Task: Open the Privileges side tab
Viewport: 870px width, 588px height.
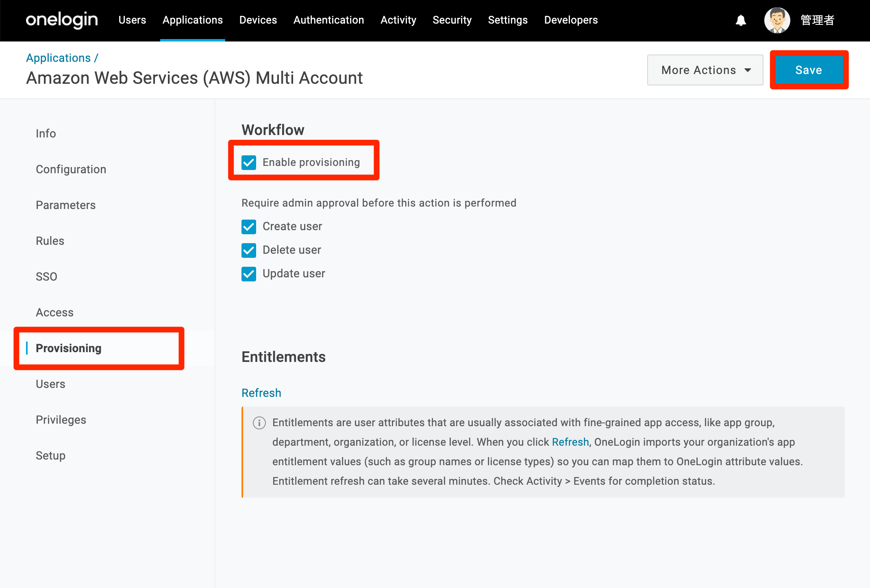Action: [x=61, y=420]
